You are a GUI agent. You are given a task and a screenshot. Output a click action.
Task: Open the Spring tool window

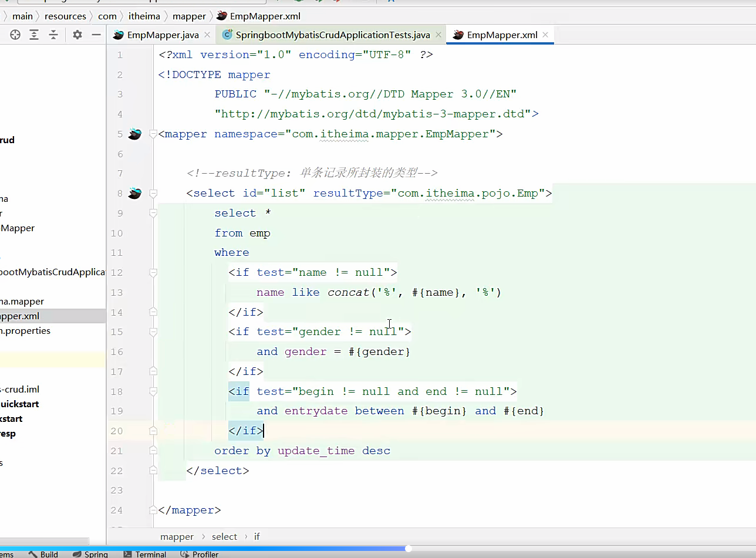point(90,554)
